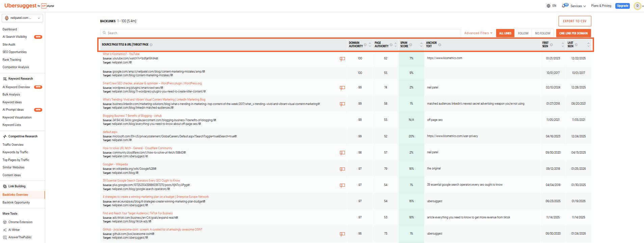This screenshot has height=243, width=644.
Task: Click the blue Upgrade button
Action: click(622, 6)
